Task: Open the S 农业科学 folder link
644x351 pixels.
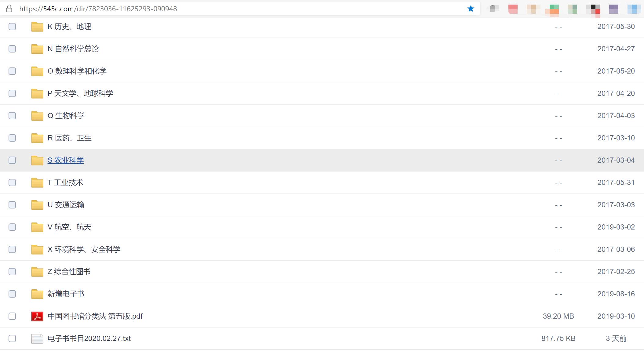Action: pos(66,160)
